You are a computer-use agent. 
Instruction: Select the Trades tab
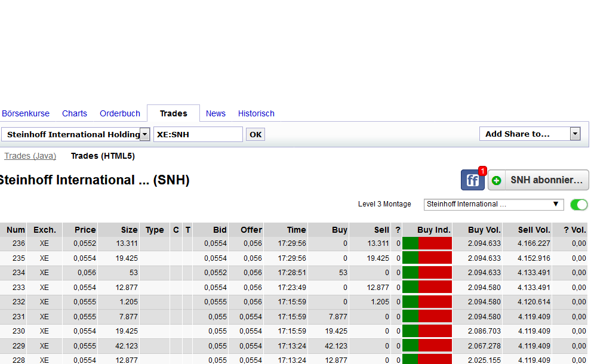173,113
